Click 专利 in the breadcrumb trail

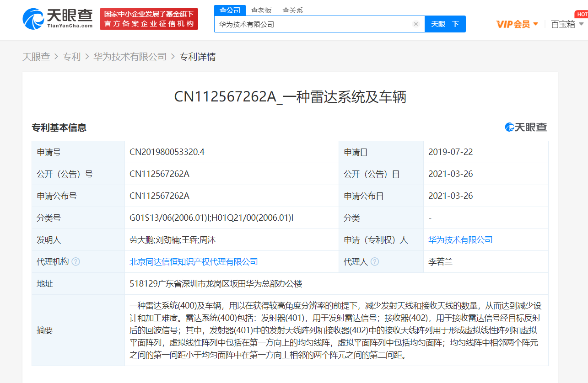pos(72,56)
